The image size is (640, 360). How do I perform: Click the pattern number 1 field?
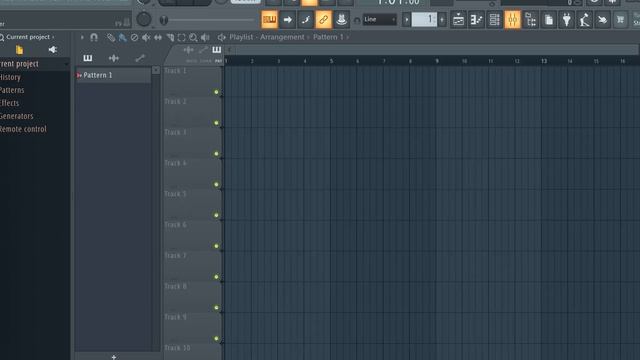[424, 20]
